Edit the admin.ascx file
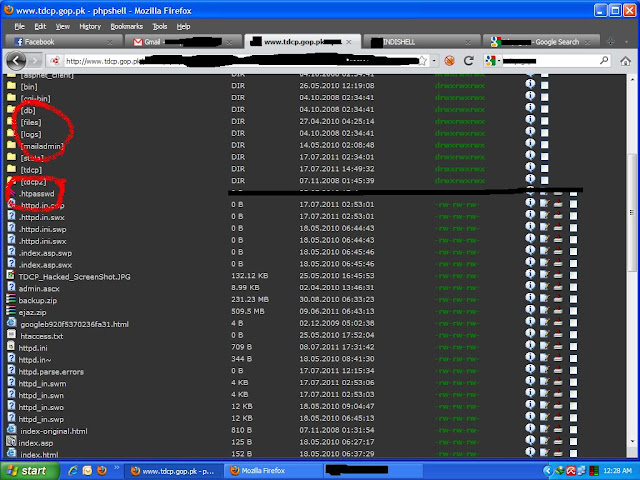 pos(544,287)
